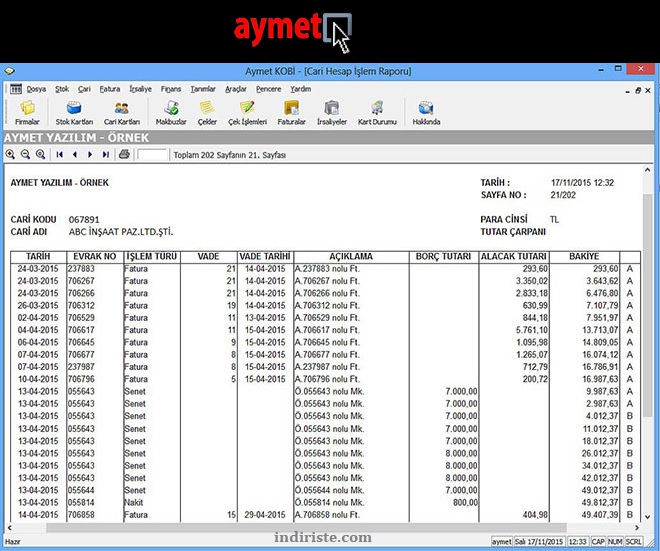
Task: Open the İrsaliye menu
Action: click(x=141, y=89)
